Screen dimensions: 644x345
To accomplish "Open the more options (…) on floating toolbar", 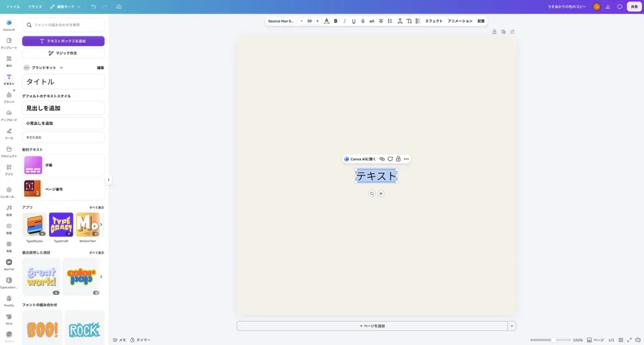I will [406, 159].
